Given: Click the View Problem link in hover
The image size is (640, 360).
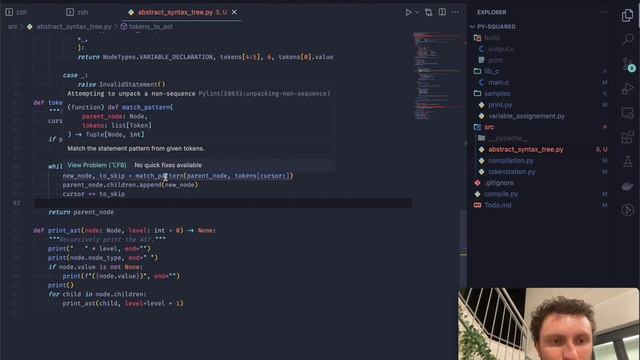Looking at the screenshot, I should pyautogui.click(x=97, y=165).
